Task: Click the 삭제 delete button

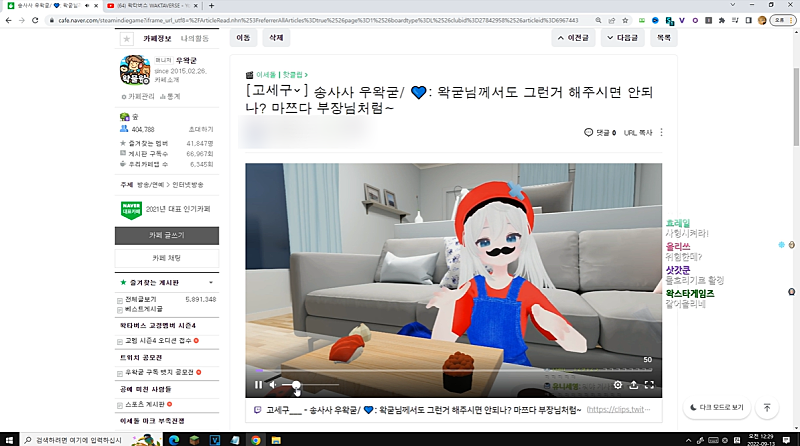Action: [275, 38]
